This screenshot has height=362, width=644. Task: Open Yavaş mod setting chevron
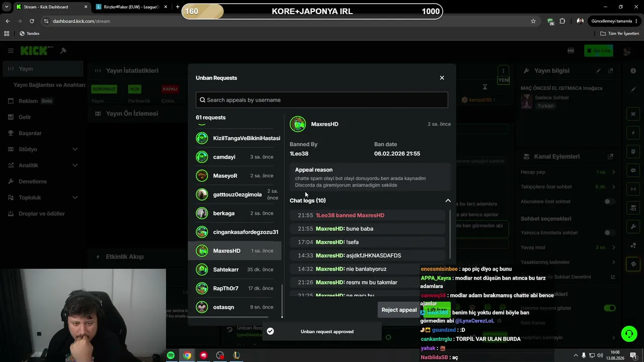613,247
